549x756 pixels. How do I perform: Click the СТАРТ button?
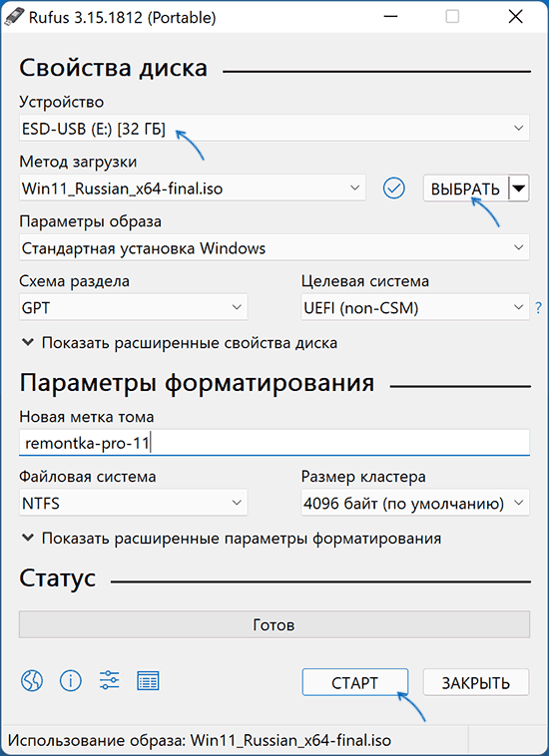(355, 682)
